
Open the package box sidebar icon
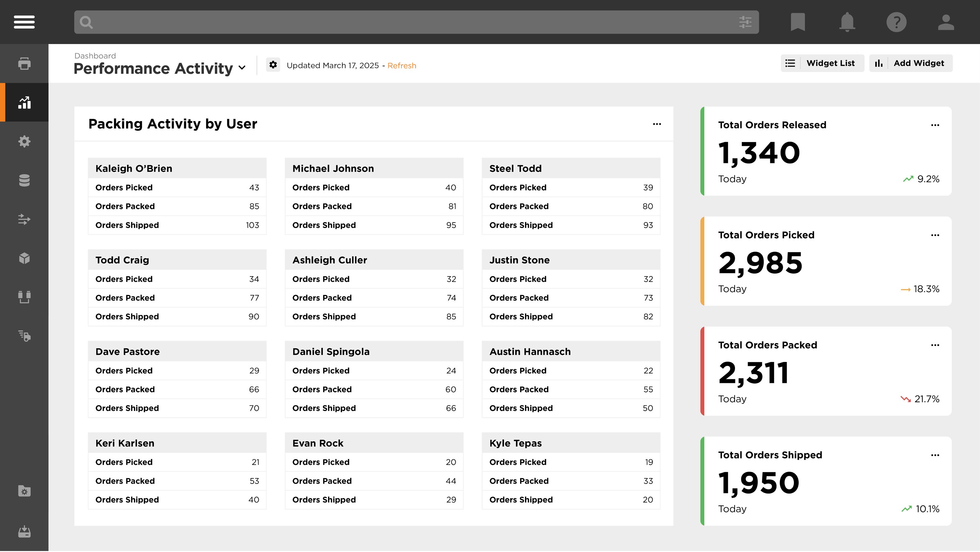[24, 258]
